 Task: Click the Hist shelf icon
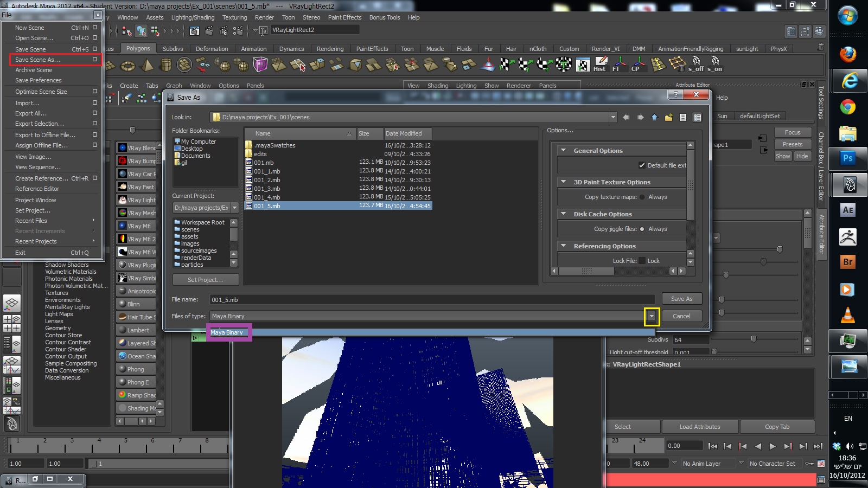coord(600,65)
